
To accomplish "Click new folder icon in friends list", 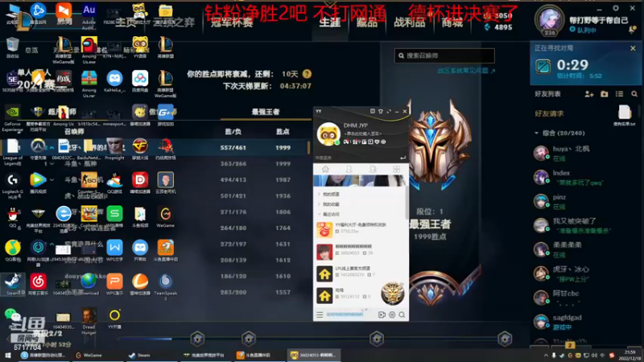I will 605,94.
